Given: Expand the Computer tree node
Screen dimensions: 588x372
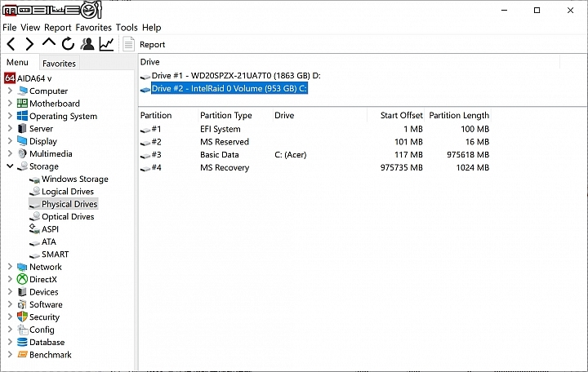Looking at the screenshot, I should pyautogui.click(x=10, y=91).
